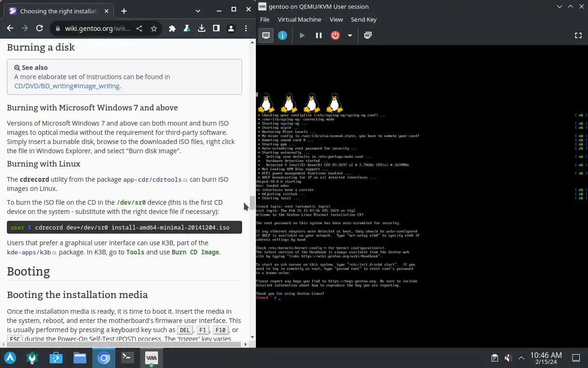
Task: Share this page via the share icon
Action: click(139, 29)
